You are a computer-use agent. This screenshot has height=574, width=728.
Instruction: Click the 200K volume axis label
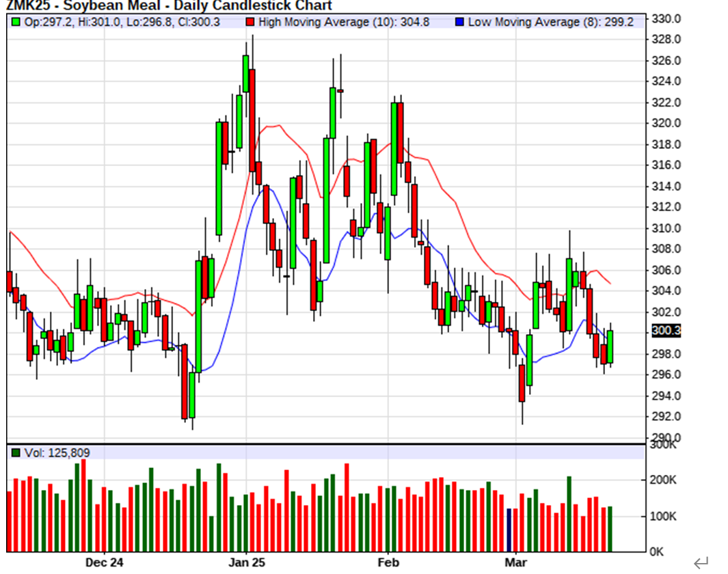[x=662, y=480]
